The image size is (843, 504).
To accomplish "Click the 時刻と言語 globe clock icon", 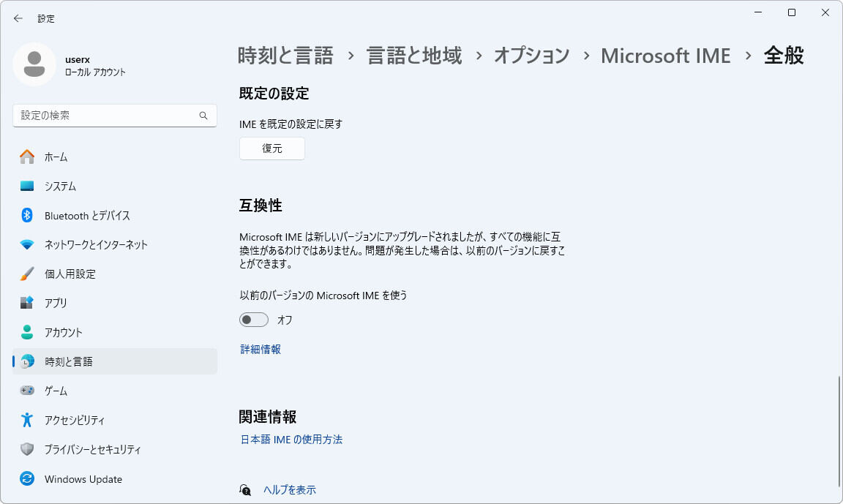I will click(27, 361).
